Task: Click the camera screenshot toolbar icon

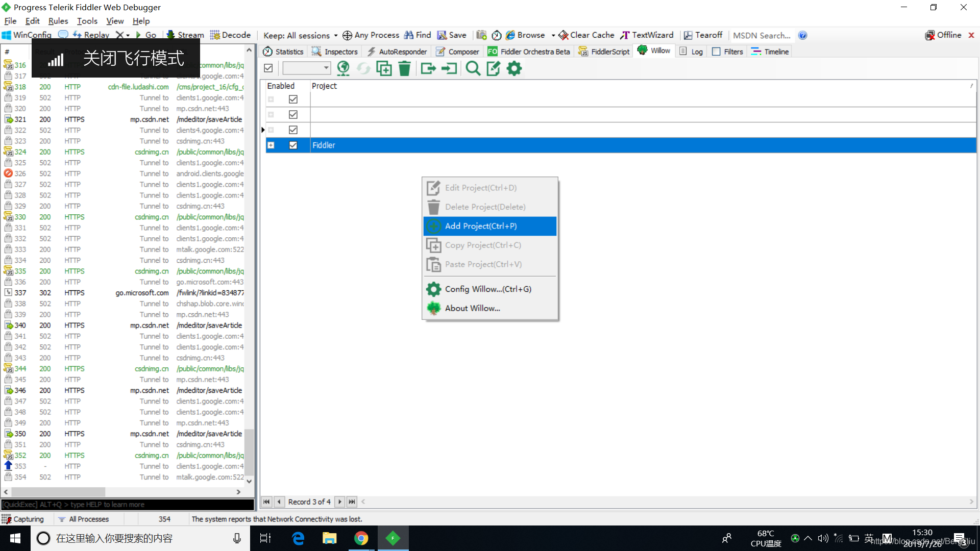Action: [481, 35]
